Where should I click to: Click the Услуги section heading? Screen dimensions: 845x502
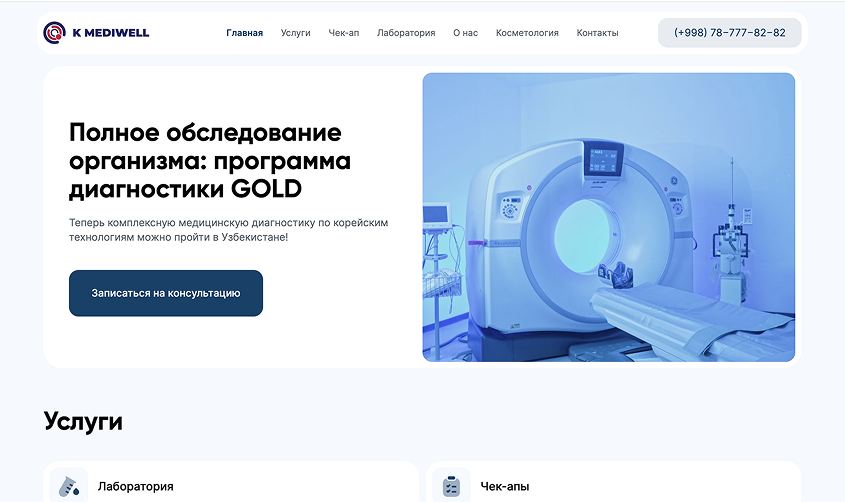[x=83, y=421]
